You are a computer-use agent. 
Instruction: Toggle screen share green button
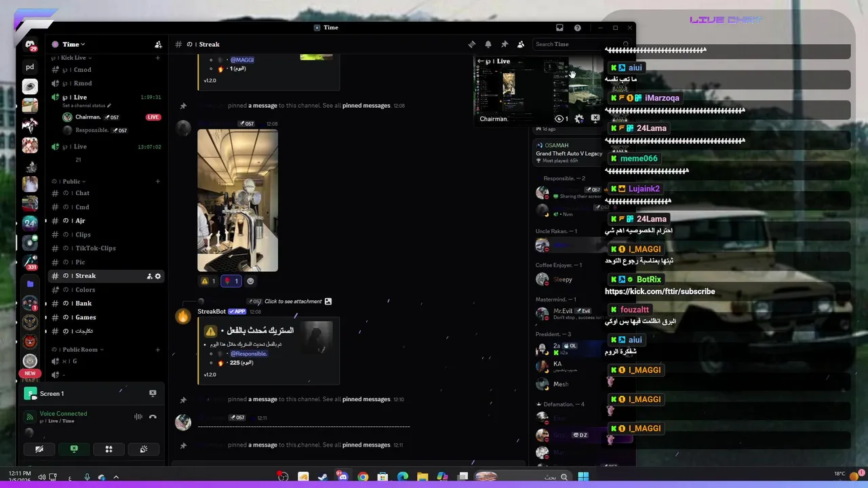coord(74,449)
